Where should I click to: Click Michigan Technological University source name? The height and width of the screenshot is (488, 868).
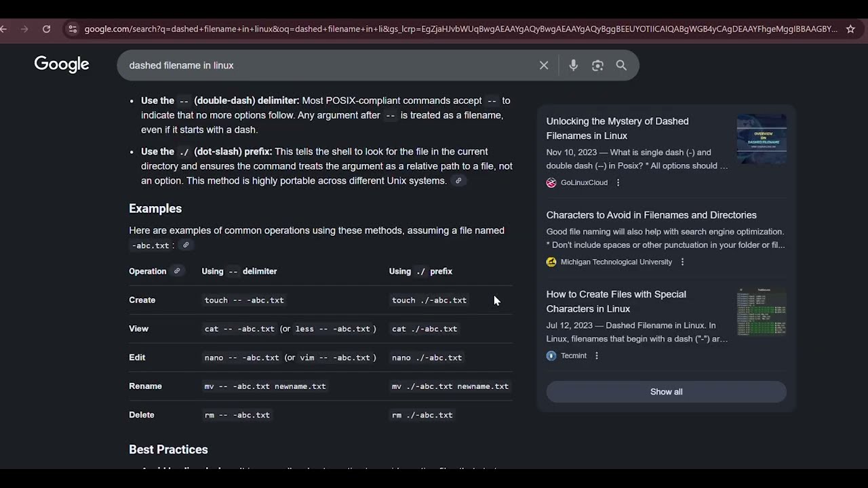616,262
